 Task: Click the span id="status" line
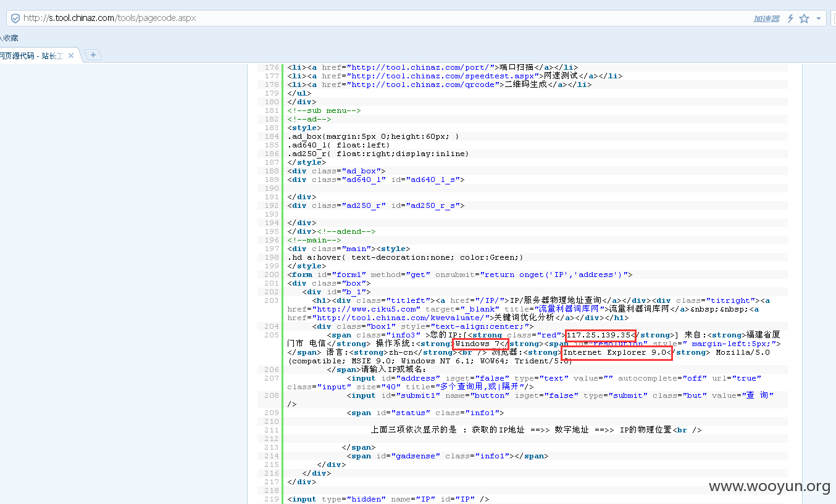coord(425,413)
